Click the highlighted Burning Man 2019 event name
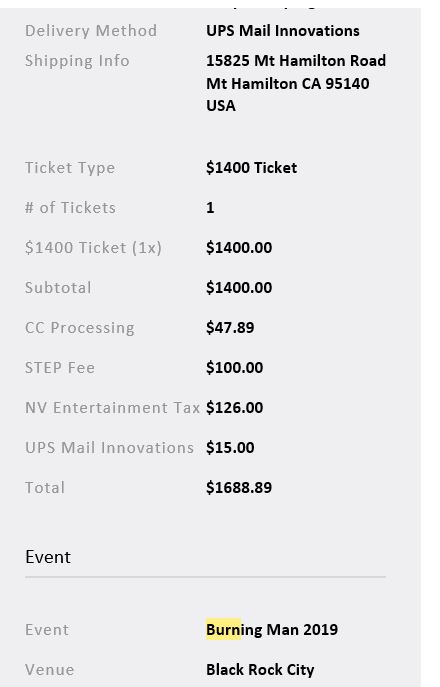 (272, 630)
